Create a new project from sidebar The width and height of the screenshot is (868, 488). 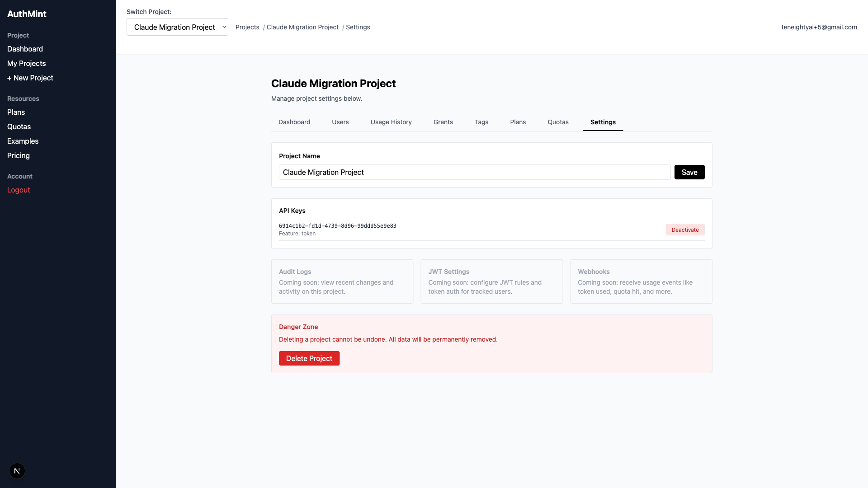(30, 78)
